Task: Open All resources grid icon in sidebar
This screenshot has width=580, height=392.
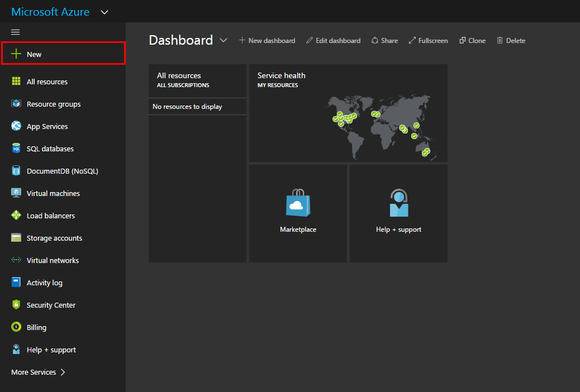Action: [x=16, y=82]
